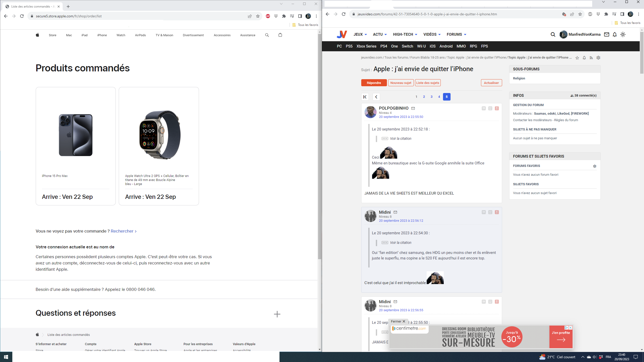
Task: Open the Apple Store search icon
Action: click(x=267, y=35)
